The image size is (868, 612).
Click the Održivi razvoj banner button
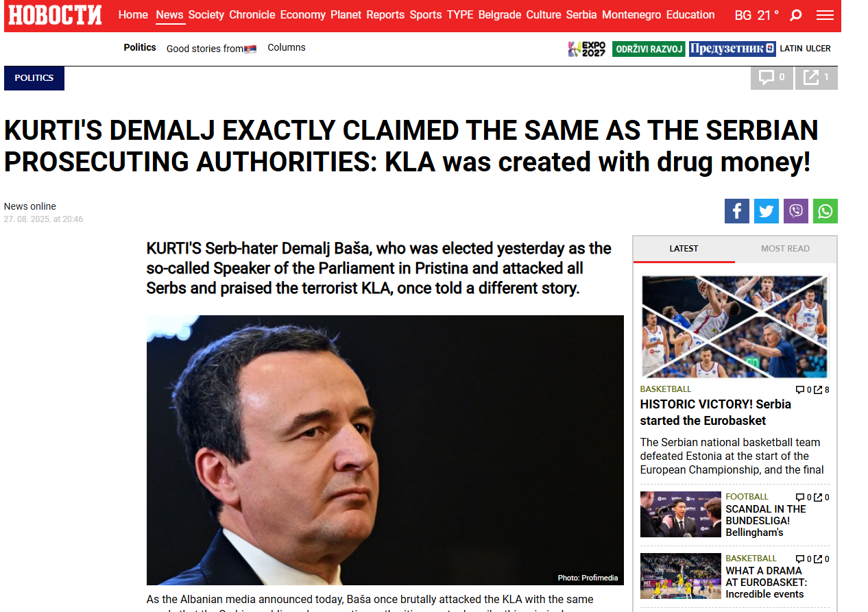coord(648,49)
